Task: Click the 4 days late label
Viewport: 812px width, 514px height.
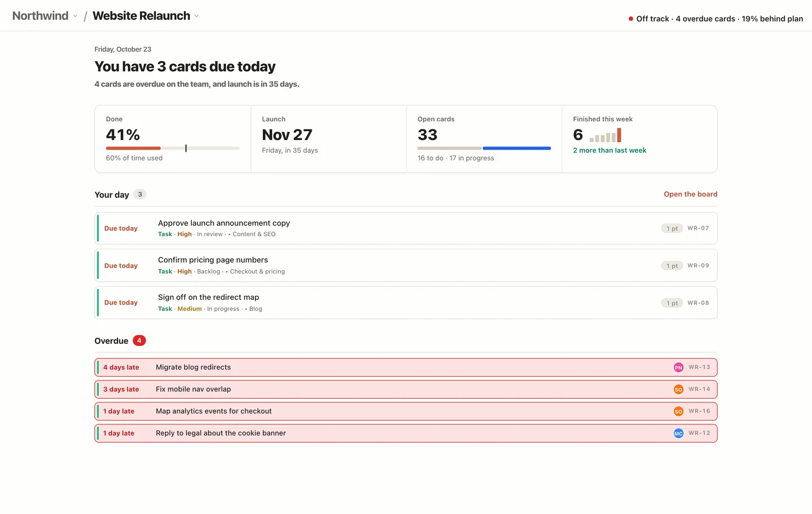Action: coord(121,367)
